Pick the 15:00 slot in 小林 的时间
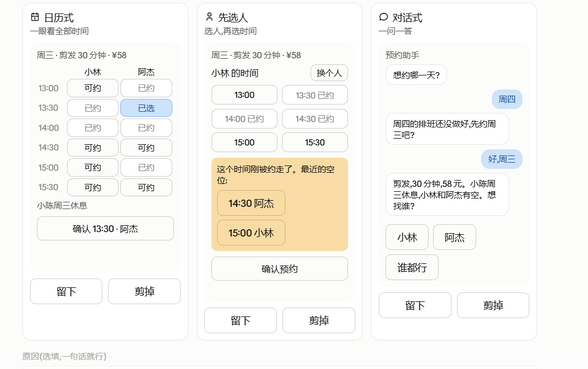Image resolution: width=588 pixels, height=369 pixels. tap(244, 143)
